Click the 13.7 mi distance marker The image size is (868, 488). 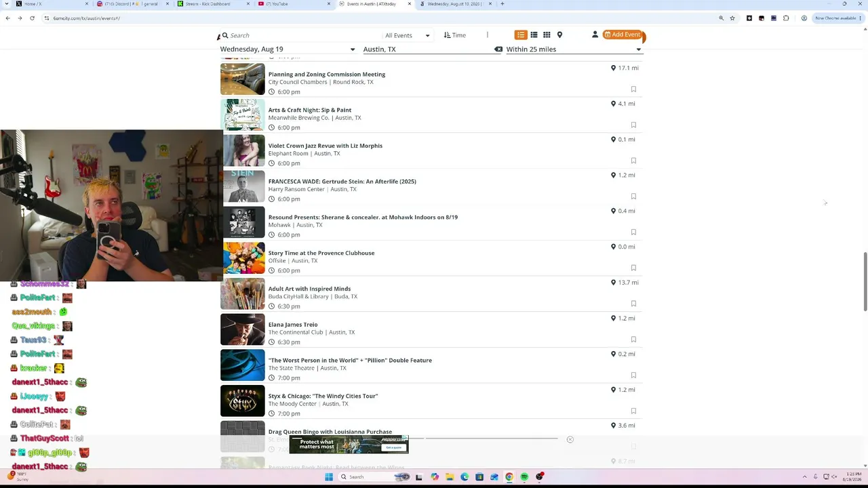tap(625, 283)
